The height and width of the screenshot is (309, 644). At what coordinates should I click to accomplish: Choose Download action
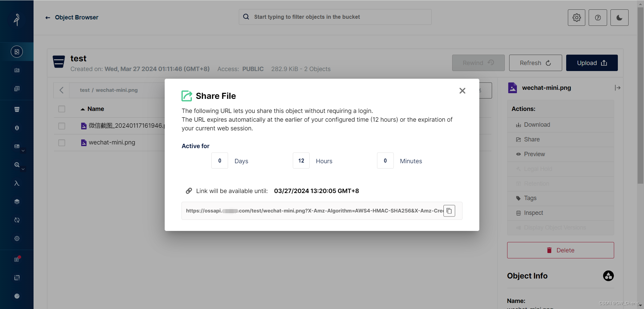(560, 125)
